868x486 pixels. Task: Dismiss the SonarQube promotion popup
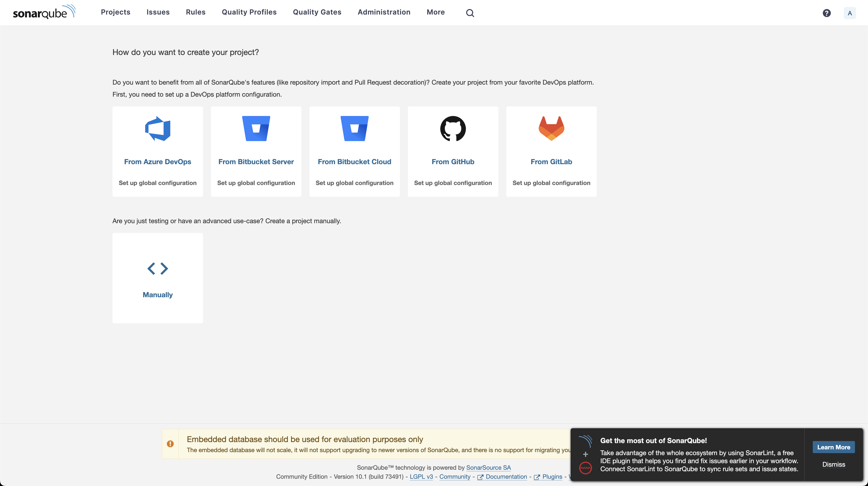point(833,464)
